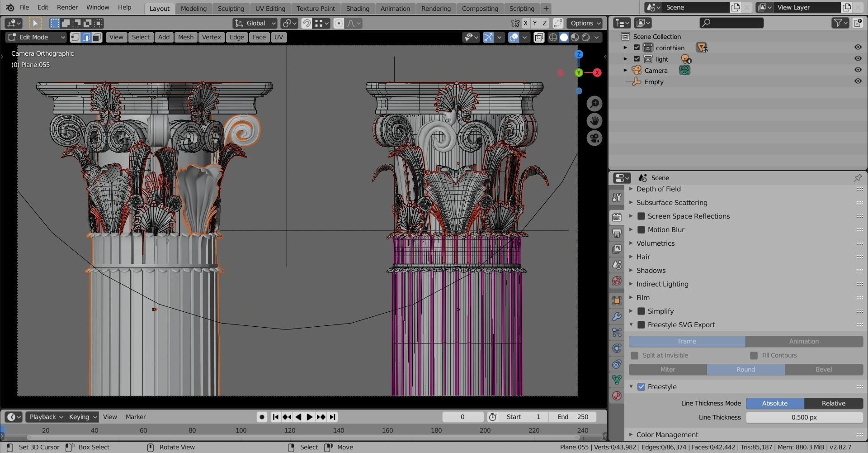Enable Motion Blur checkbox
868x453 pixels.
[x=641, y=230]
